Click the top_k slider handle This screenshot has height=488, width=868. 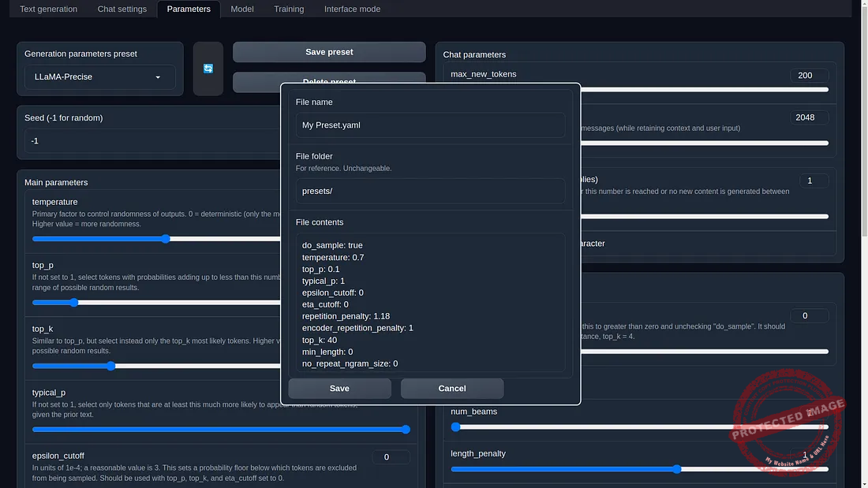point(110,366)
